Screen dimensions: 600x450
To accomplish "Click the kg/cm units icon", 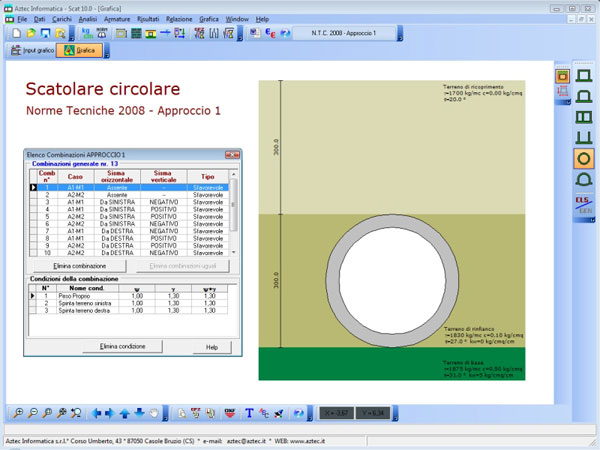I will (87, 33).
